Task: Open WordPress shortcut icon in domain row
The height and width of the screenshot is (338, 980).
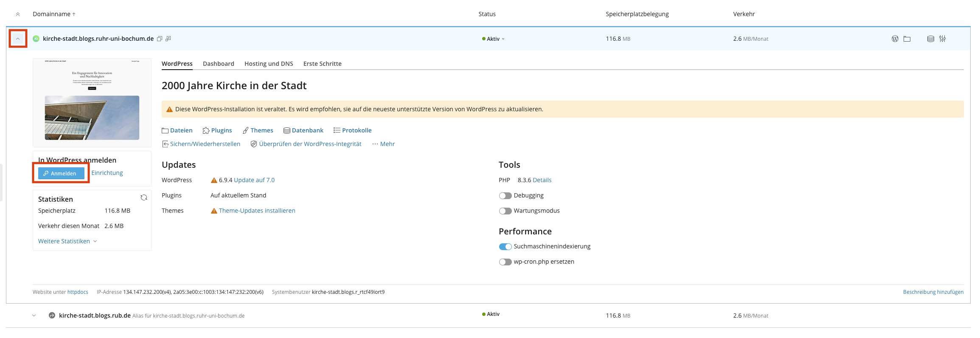Action: 895,39
